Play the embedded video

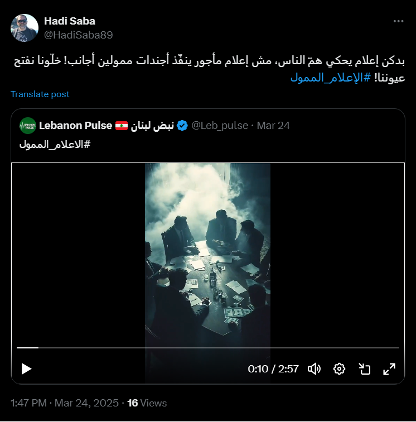tap(26, 369)
